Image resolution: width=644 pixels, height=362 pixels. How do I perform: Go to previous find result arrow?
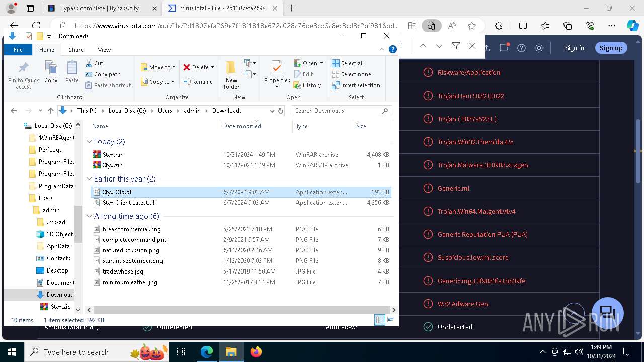point(423,46)
